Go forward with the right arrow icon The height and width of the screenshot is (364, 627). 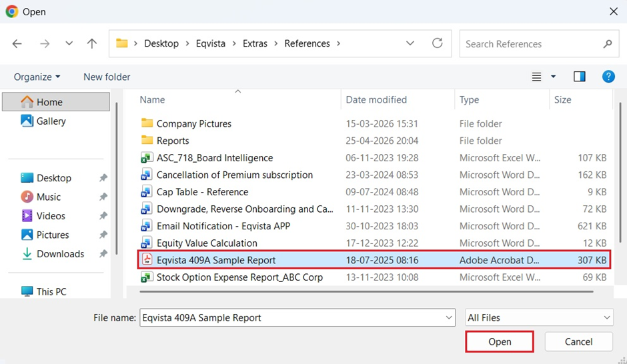tap(45, 43)
